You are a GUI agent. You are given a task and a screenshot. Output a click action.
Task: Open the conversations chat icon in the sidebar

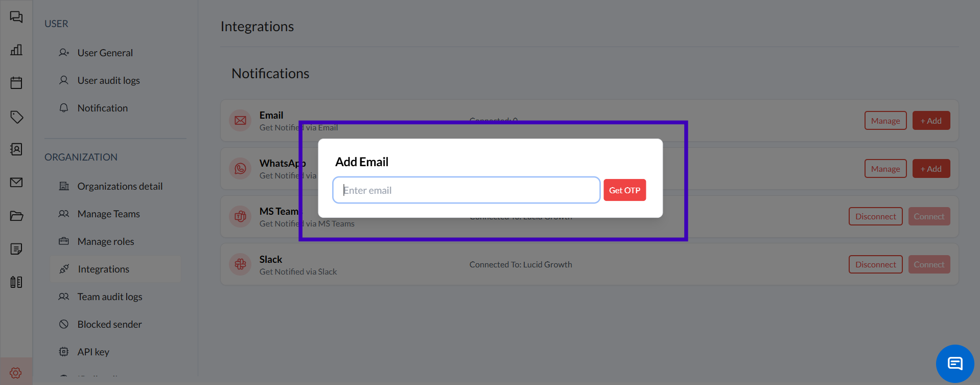pyautogui.click(x=16, y=17)
